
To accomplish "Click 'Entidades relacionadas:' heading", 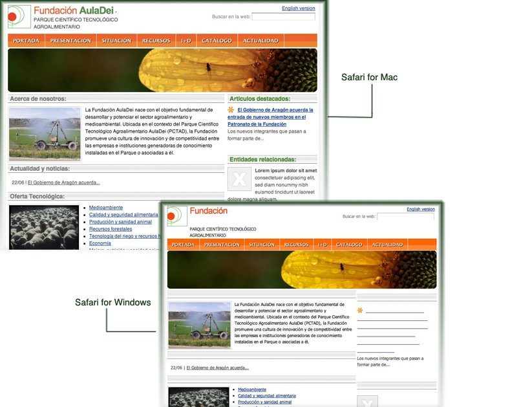I will pyautogui.click(x=262, y=159).
